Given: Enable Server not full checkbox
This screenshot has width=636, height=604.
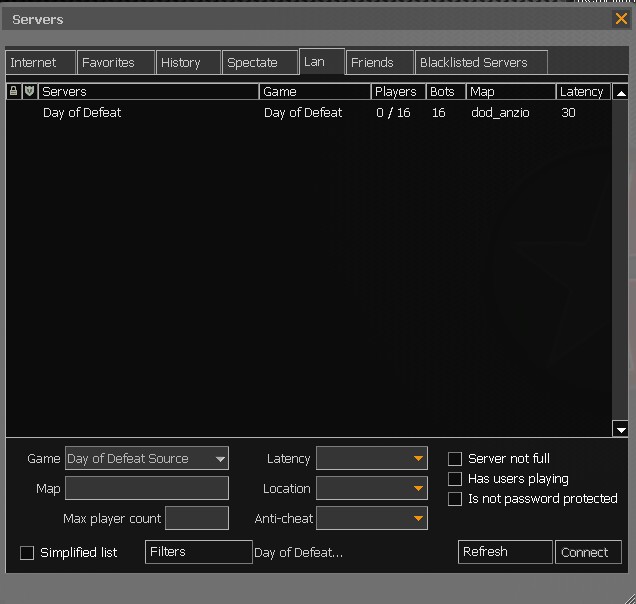Looking at the screenshot, I should 455,459.
